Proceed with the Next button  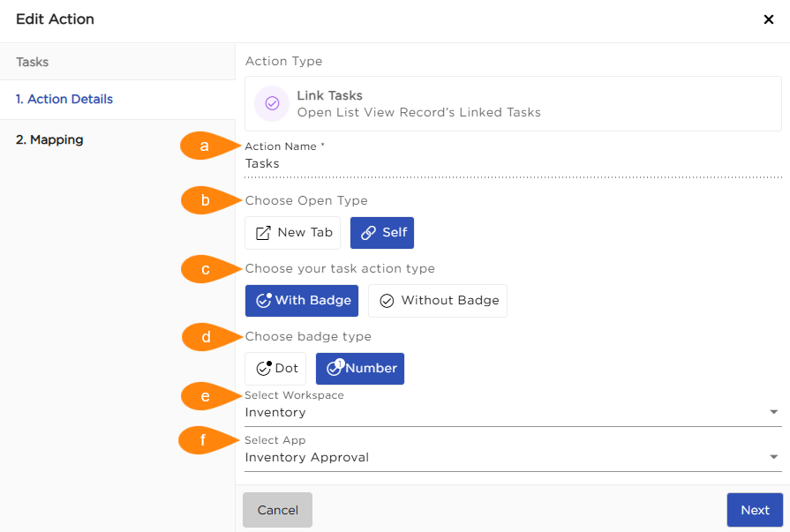pyautogui.click(x=755, y=510)
